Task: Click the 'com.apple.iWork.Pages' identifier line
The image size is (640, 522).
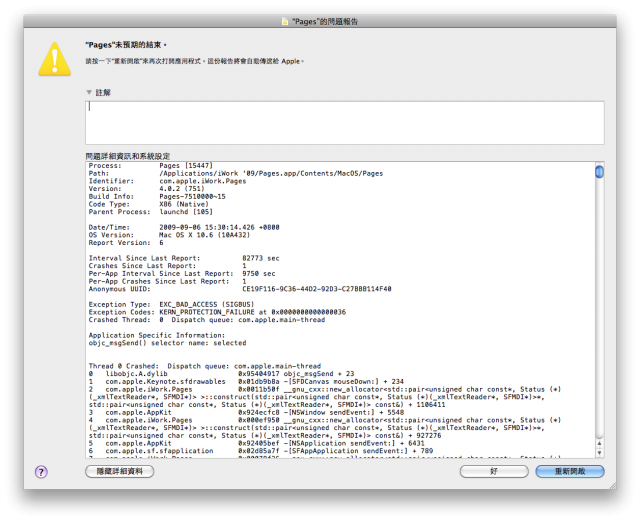Action: (x=167, y=181)
